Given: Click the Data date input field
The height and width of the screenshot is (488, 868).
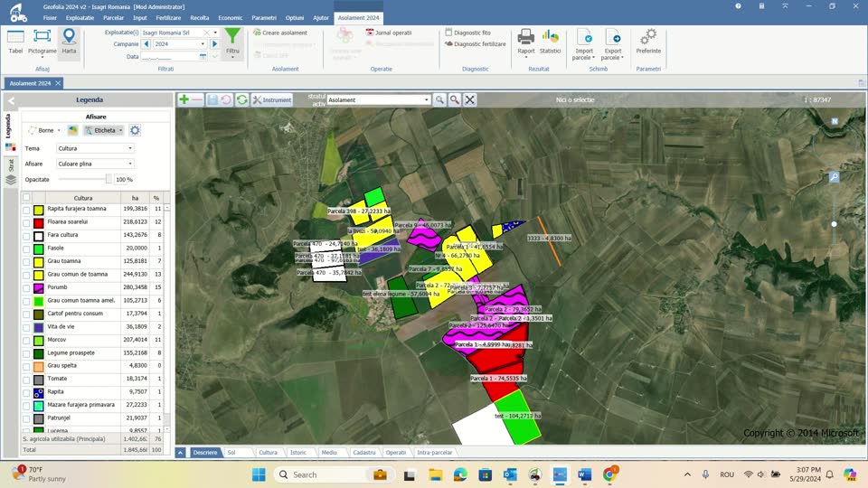Looking at the screenshot, I should [x=169, y=56].
